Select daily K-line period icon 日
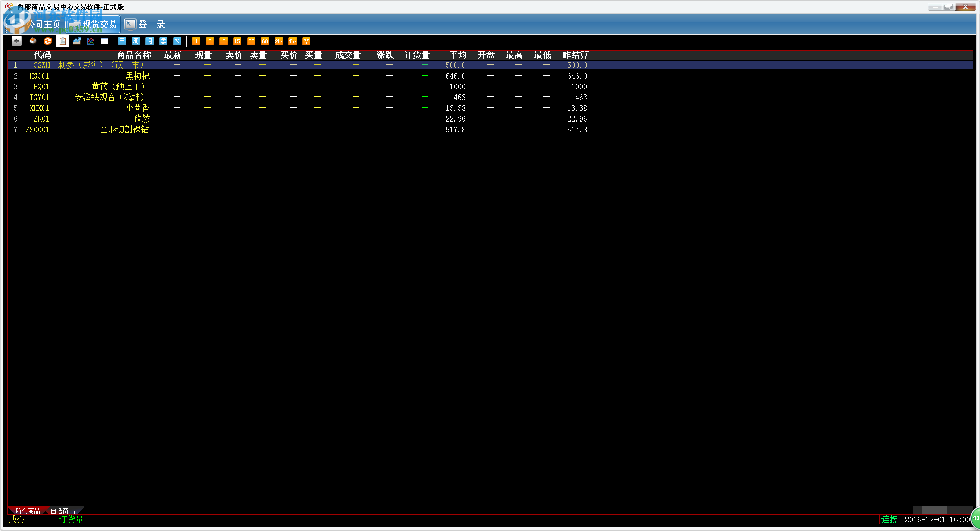This screenshot has height=531, width=980. (x=122, y=41)
